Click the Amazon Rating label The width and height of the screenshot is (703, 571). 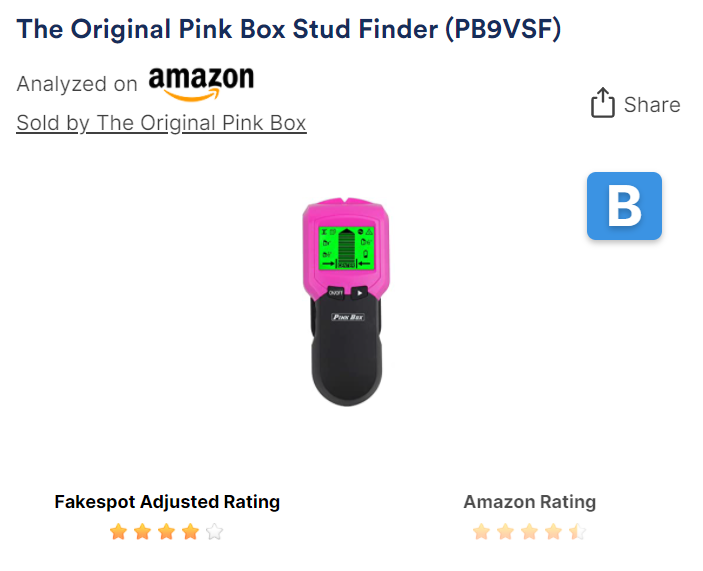[529, 502]
